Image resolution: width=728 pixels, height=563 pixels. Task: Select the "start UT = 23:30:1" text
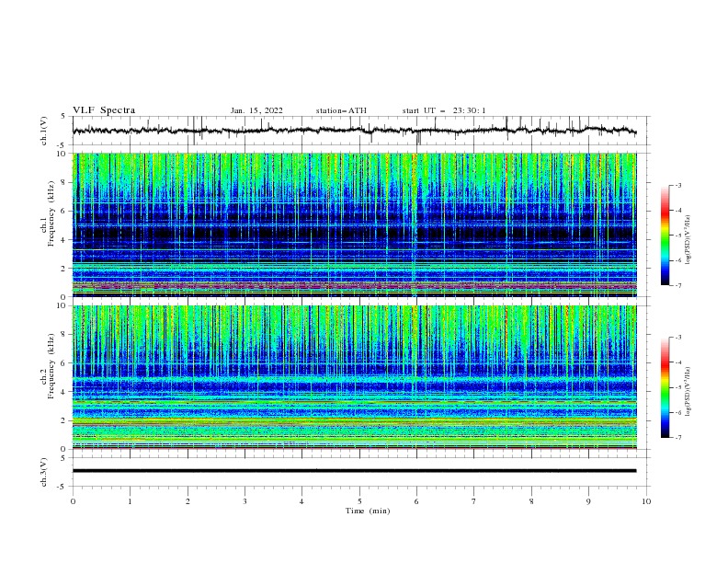[444, 110]
